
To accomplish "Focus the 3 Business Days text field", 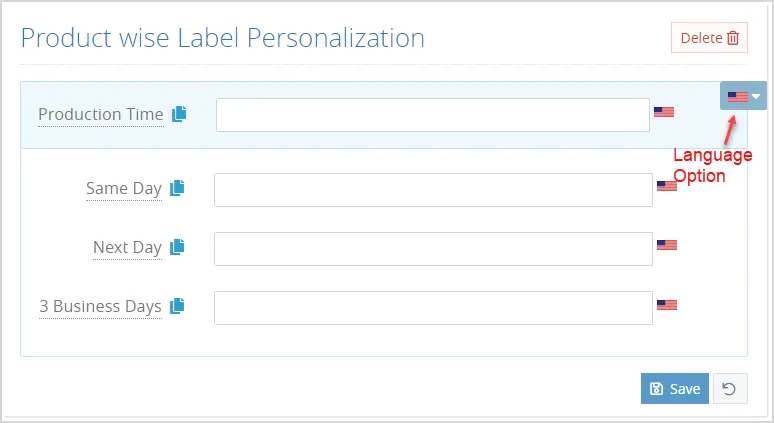I will (x=433, y=308).
